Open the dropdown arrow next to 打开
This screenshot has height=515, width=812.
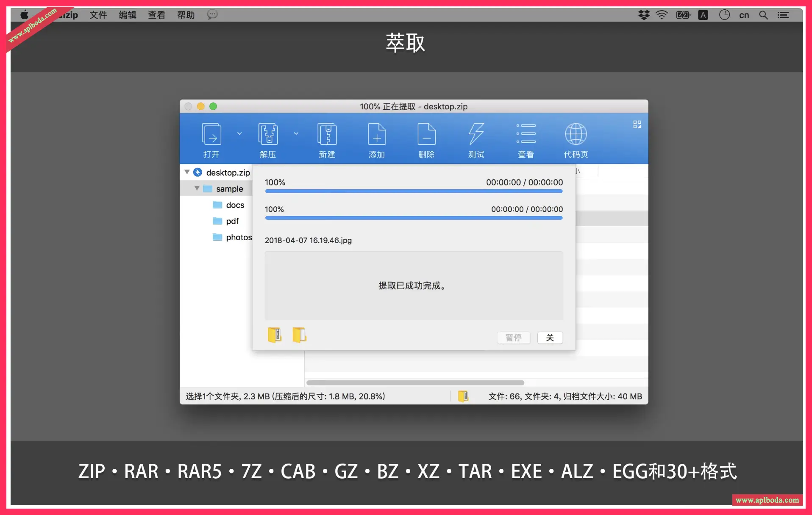click(239, 133)
